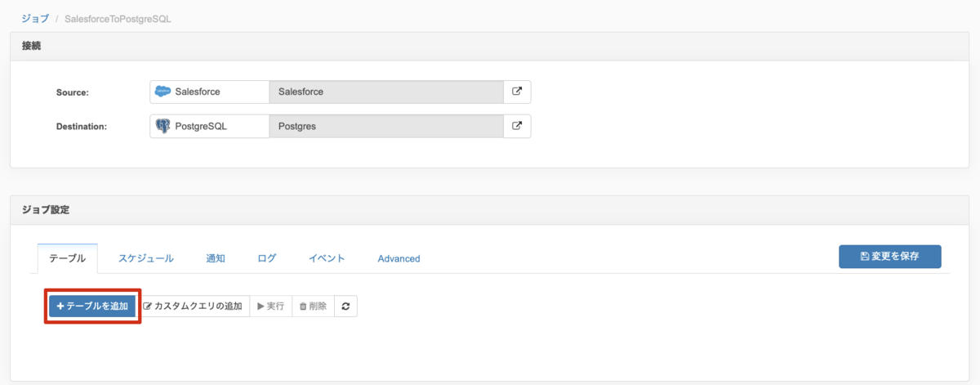Open the ログ tab
Screen dimensions: 980x385
pos(267,258)
